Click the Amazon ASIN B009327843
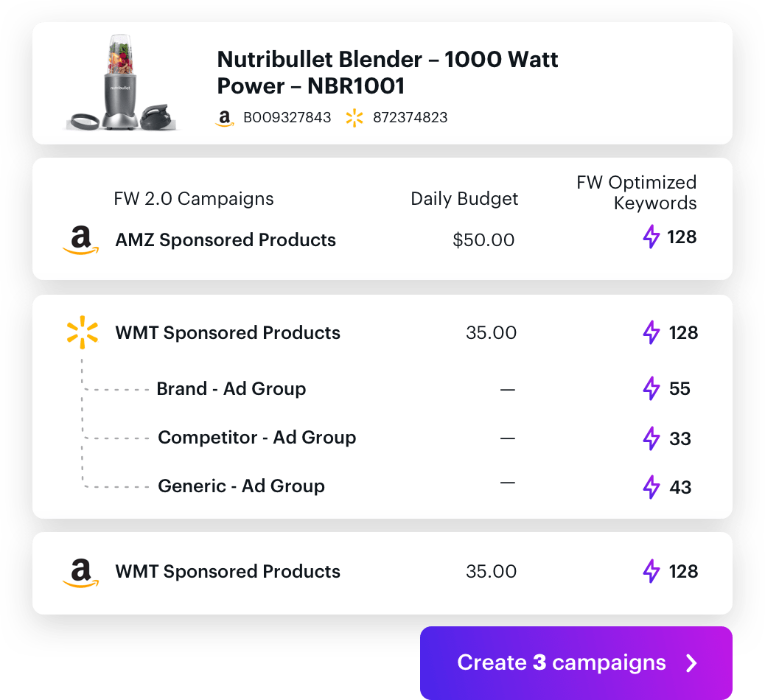 click(287, 118)
